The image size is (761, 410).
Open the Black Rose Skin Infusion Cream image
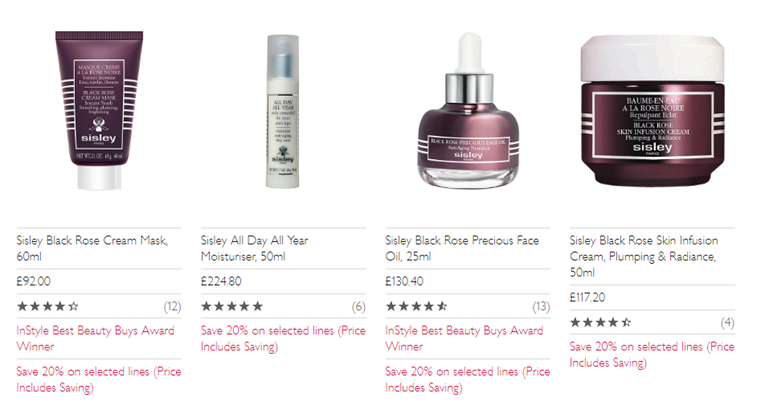tap(652, 111)
